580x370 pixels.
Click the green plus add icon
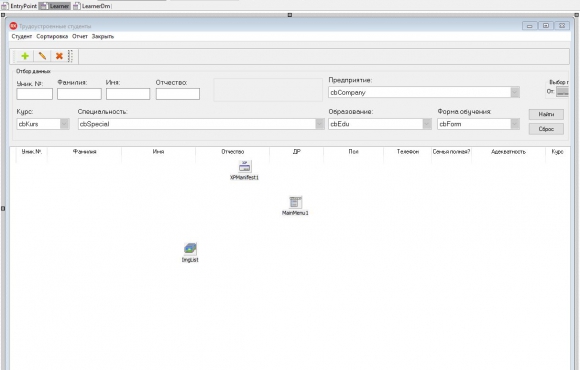point(25,56)
